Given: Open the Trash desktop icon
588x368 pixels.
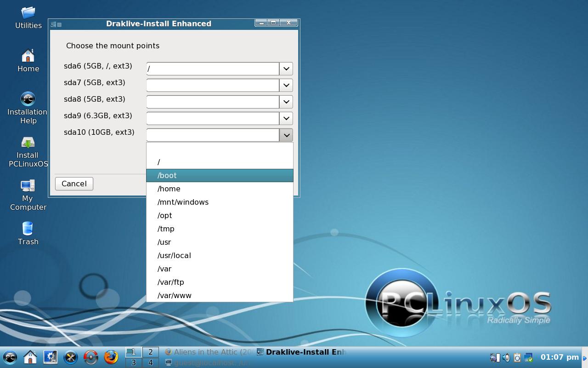Looking at the screenshot, I should coord(28,233).
